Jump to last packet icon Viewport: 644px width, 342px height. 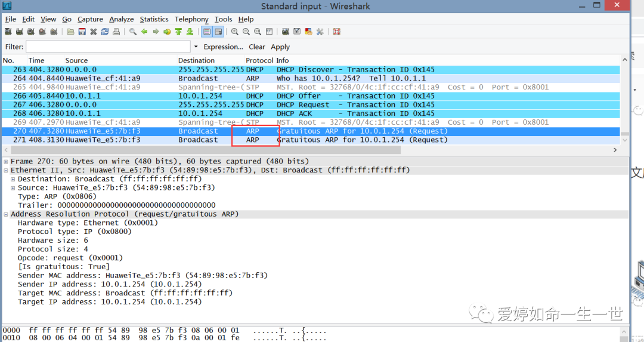[190, 32]
